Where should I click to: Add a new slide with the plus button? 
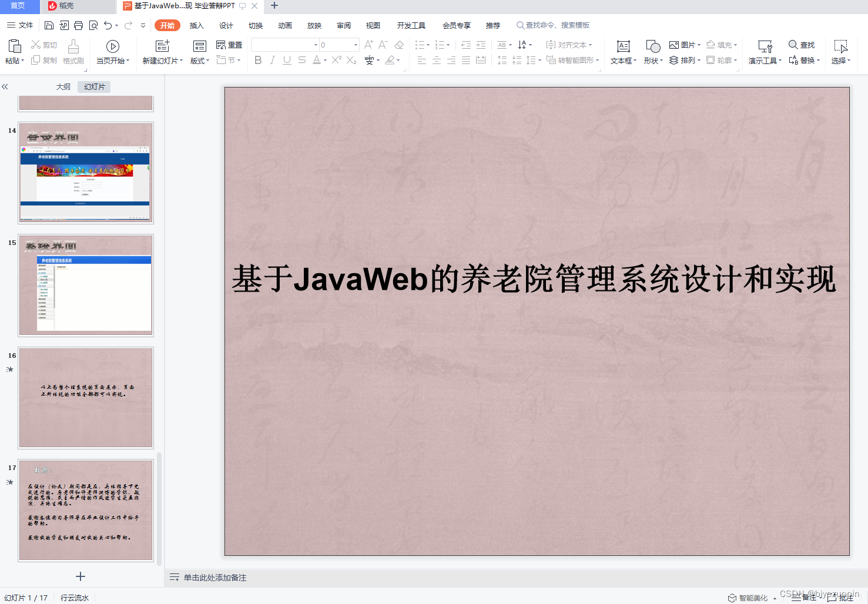pos(80,576)
